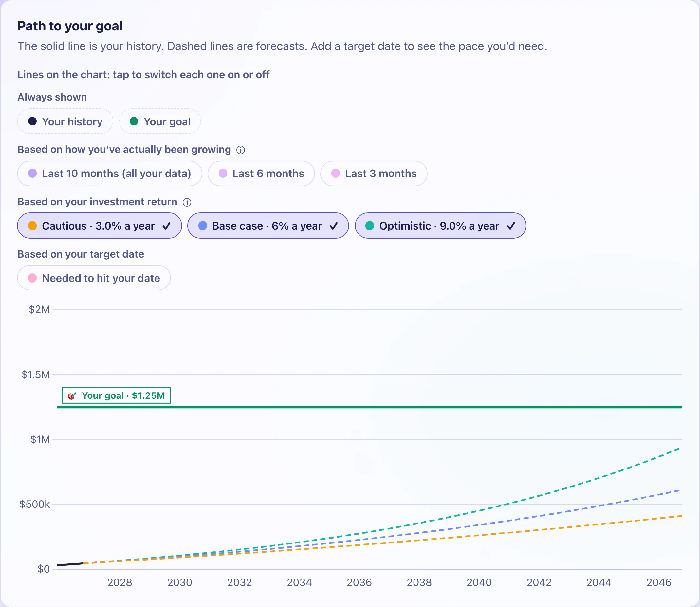Click the '2046' year label
700x607 pixels.
659,582
